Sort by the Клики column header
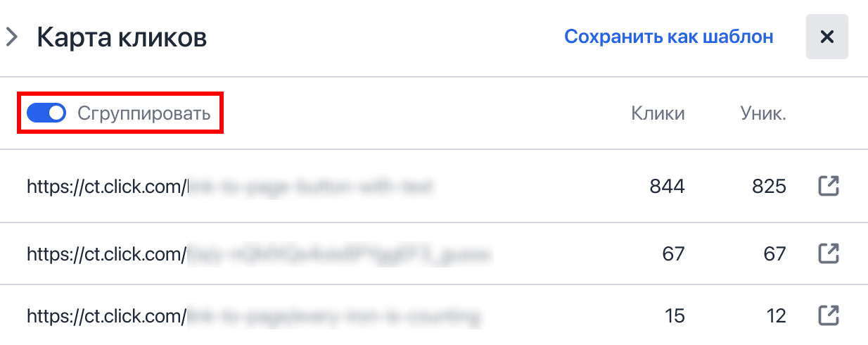The height and width of the screenshot is (345, 868). click(658, 113)
